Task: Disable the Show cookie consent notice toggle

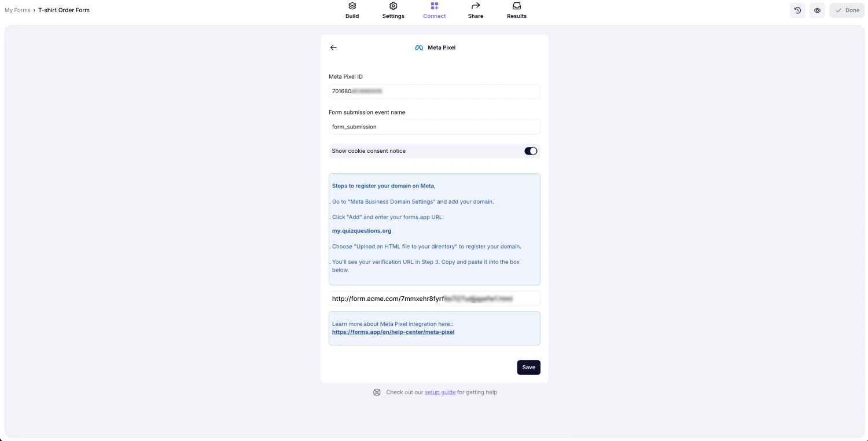Action: click(530, 150)
